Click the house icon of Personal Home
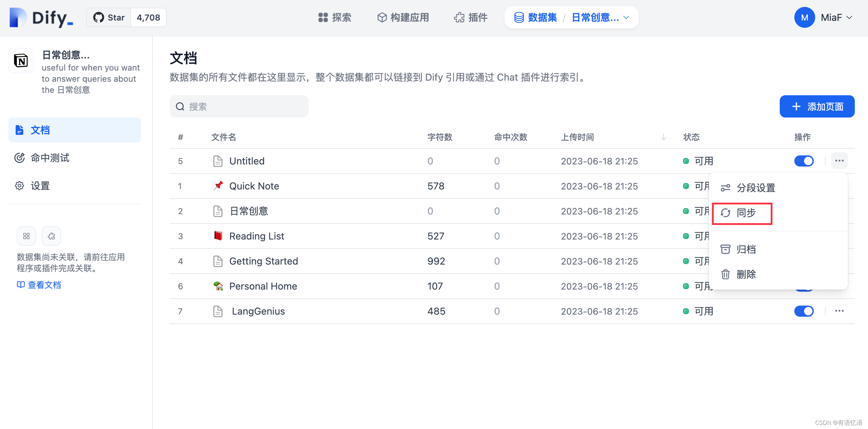The height and width of the screenshot is (429, 868). (218, 286)
